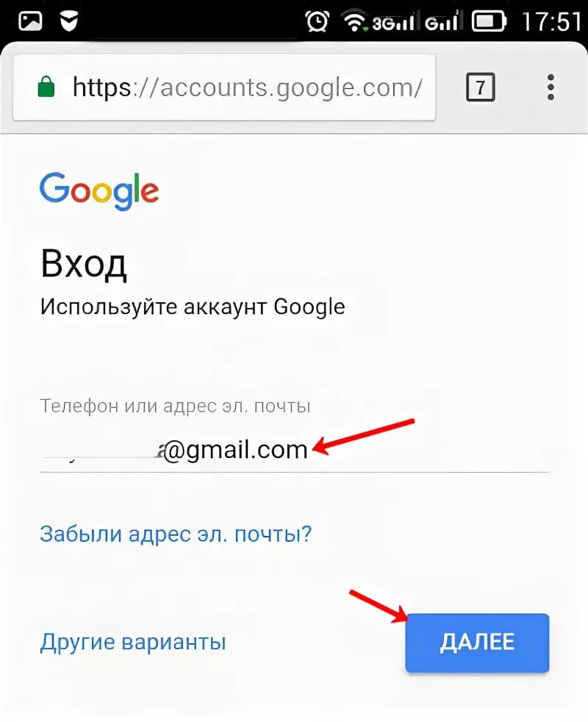Tap the 'Телефон или адрес эл. почты' label
This screenshot has width=588, height=722.
click(175, 406)
